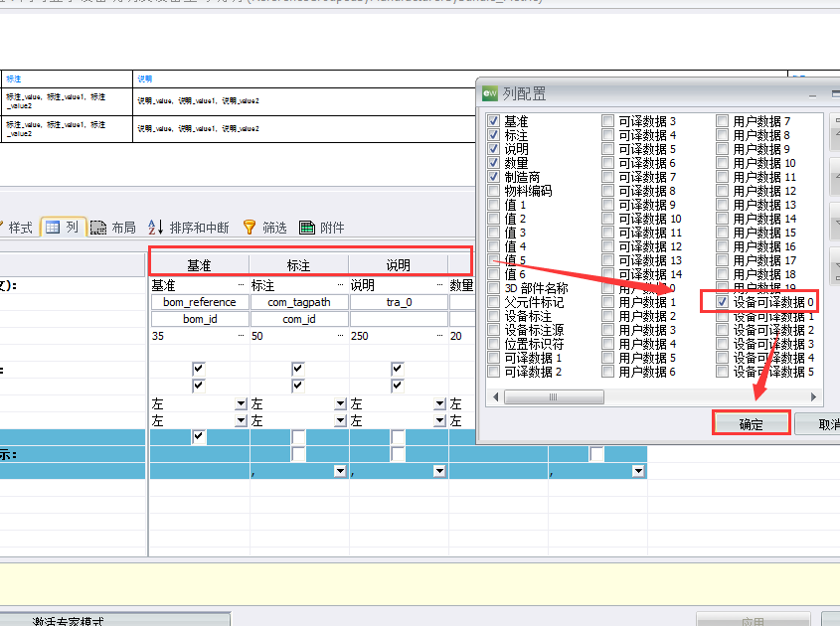Screen dimensions: 840x626
Task: Open second alignment dropdown in 标注 column
Action: [x=341, y=421]
